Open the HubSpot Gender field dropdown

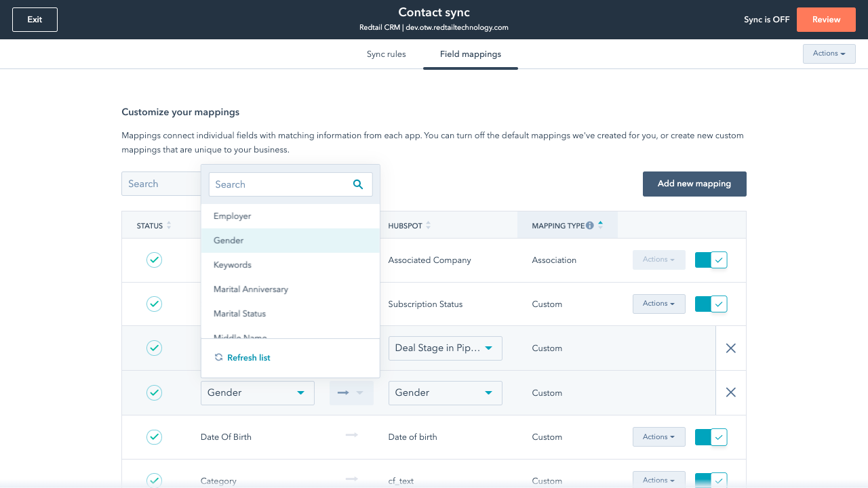point(445,393)
